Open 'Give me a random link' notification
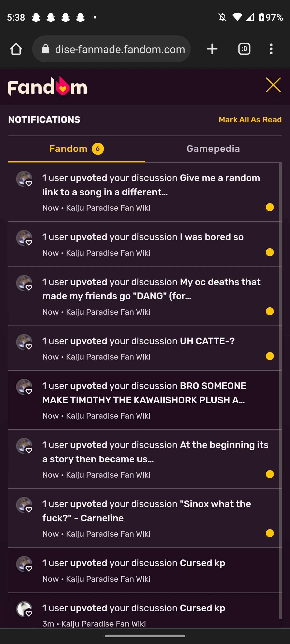Viewport: 290px width, 644px height. pyautogui.click(x=151, y=185)
